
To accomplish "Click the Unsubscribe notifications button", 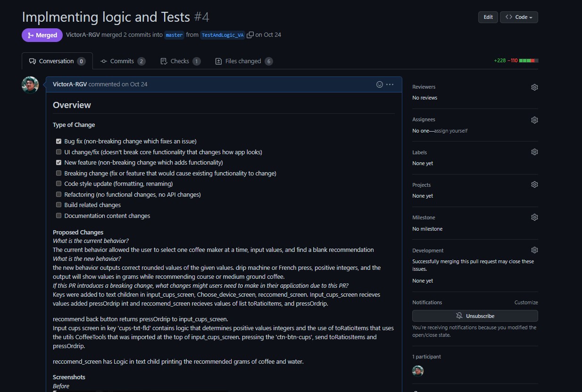I will click(x=475, y=316).
